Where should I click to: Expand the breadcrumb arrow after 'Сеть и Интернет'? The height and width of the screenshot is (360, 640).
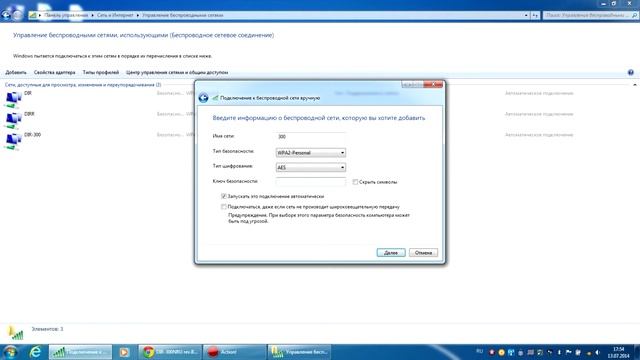[x=138, y=15]
